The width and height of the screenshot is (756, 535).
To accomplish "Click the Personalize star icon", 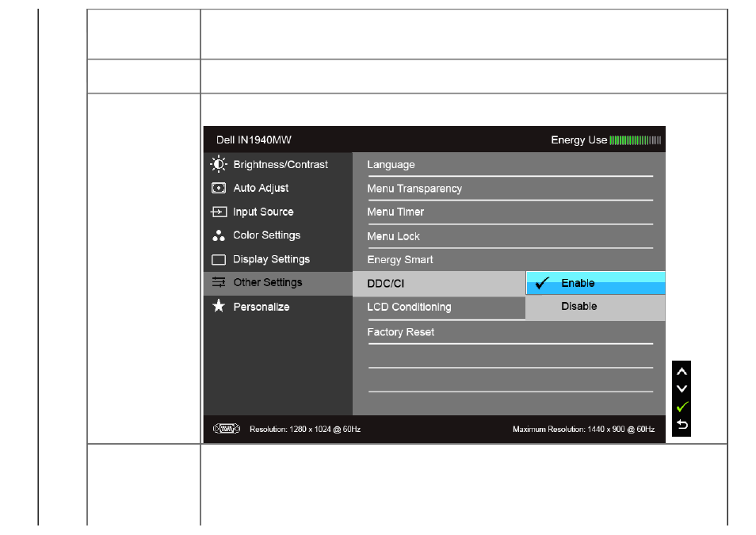I will pyautogui.click(x=219, y=306).
